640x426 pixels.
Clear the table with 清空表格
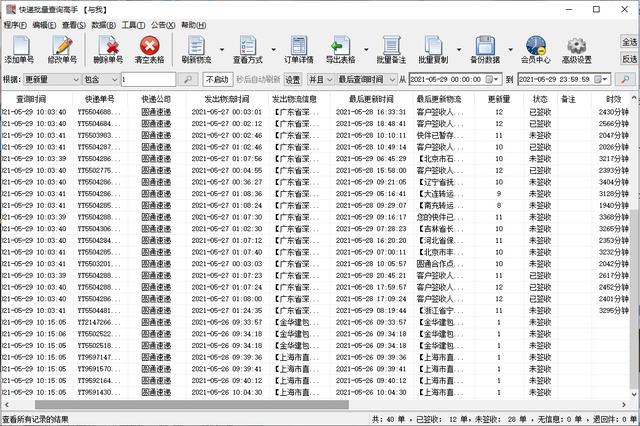149,49
